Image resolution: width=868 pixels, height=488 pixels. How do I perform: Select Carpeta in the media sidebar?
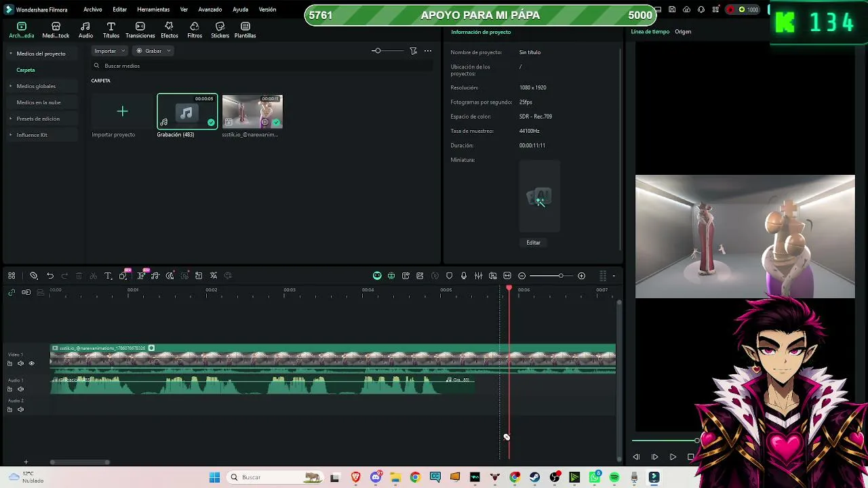[x=26, y=70]
